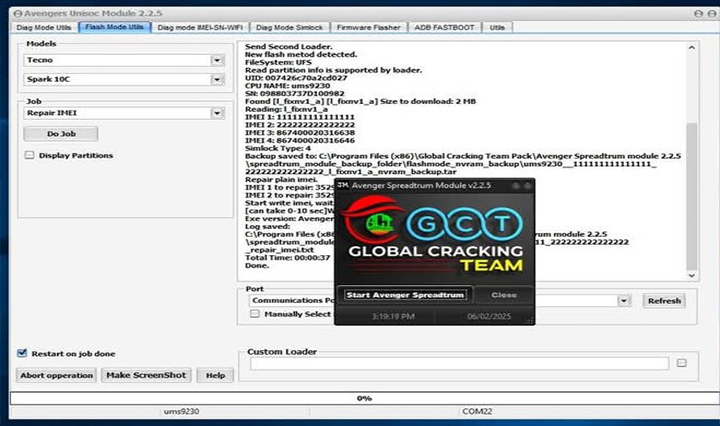Screen dimensions: 720x426
Task: Click the Do Job button
Action: [x=61, y=134]
